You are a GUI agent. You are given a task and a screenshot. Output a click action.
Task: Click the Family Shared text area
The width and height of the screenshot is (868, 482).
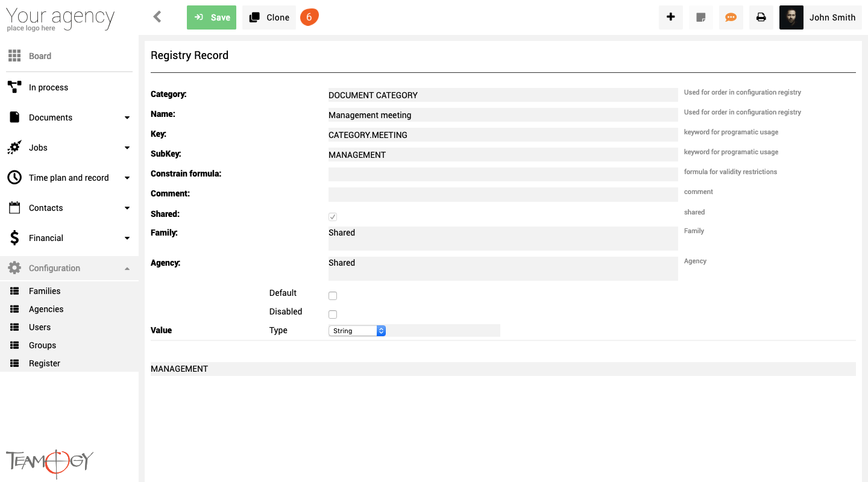(x=503, y=239)
